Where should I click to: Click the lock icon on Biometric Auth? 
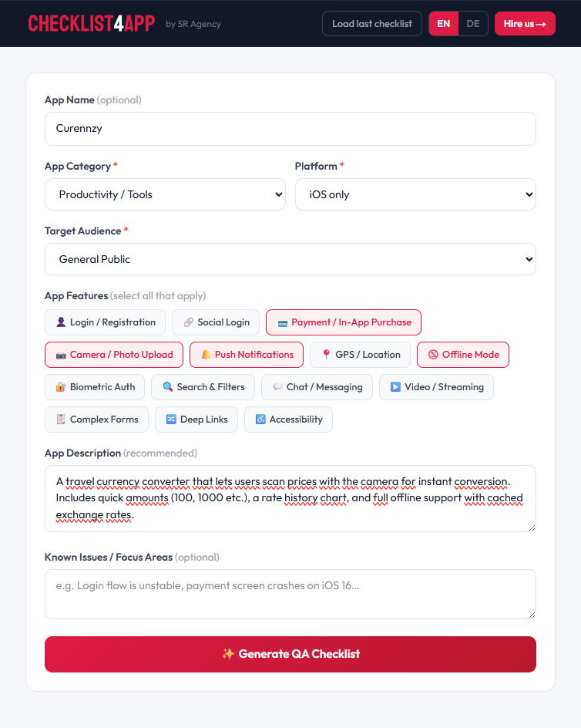60,387
